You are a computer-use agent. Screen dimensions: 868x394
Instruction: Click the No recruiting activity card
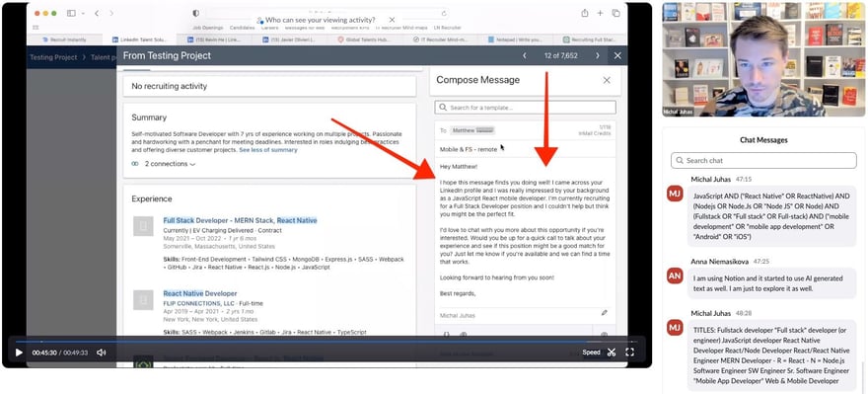269,87
